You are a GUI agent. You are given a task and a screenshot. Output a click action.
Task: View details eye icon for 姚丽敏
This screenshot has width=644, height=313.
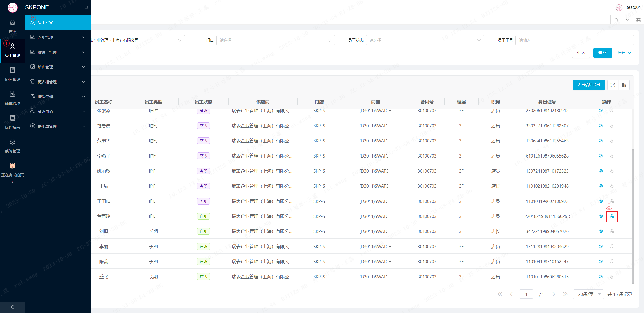pos(601,171)
